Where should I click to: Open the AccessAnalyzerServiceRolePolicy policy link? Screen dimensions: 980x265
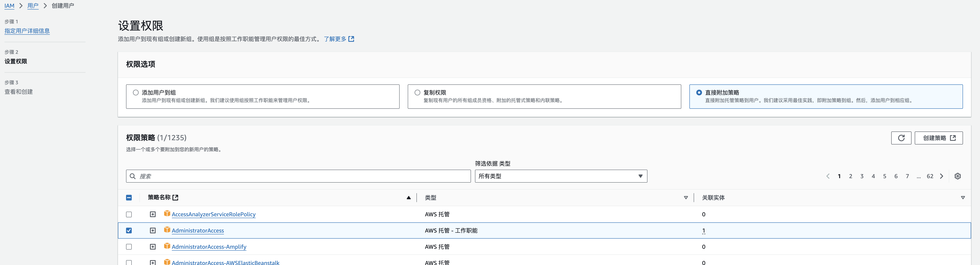213,214
